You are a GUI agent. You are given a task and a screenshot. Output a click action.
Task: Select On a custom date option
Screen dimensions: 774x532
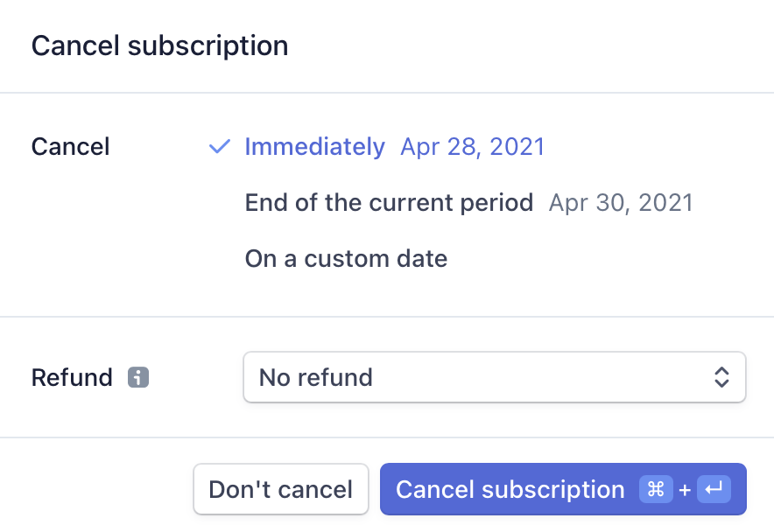tap(346, 259)
